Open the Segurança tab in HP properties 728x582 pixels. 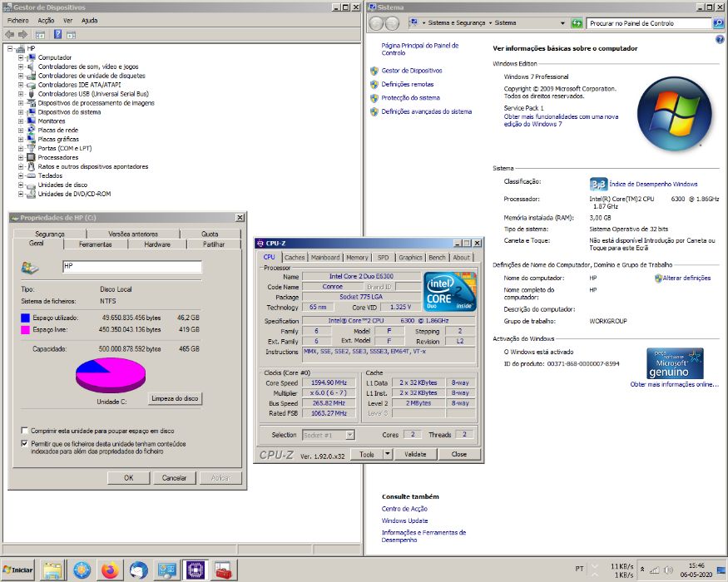(x=50, y=234)
